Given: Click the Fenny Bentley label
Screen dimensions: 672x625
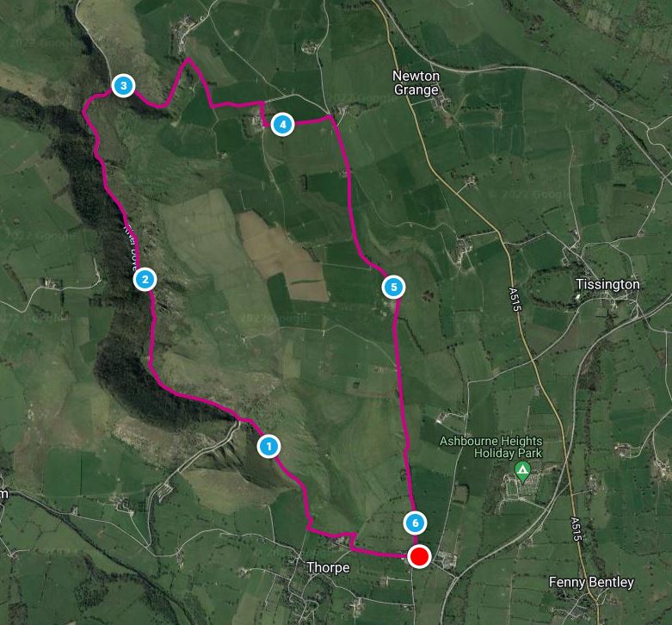Looking at the screenshot, I should (x=591, y=582).
